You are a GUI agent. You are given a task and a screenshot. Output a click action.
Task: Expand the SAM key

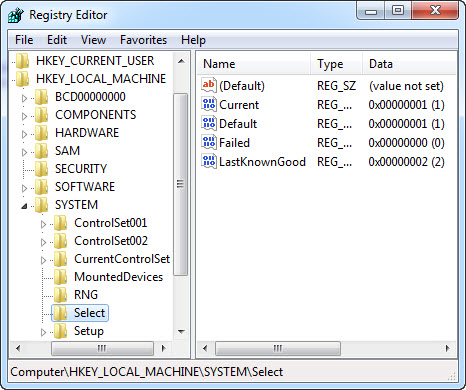[x=24, y=152]
